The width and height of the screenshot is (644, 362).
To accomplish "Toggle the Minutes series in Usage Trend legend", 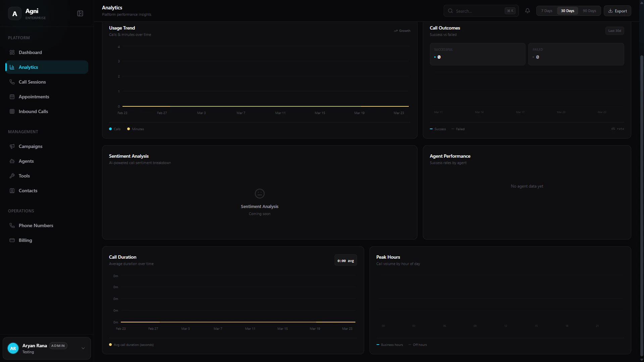I will tap(135, 129).
